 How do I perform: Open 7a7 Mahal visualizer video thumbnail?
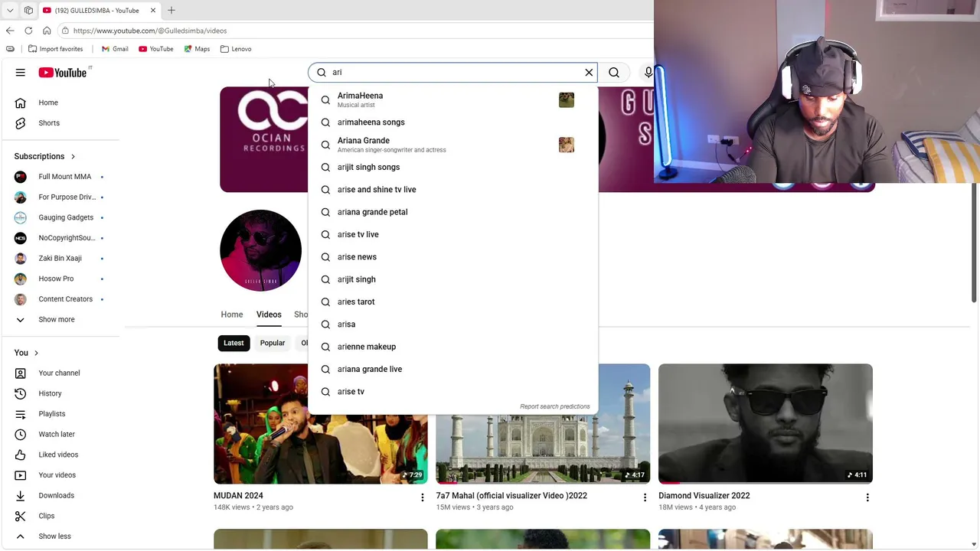coord(543,424)
